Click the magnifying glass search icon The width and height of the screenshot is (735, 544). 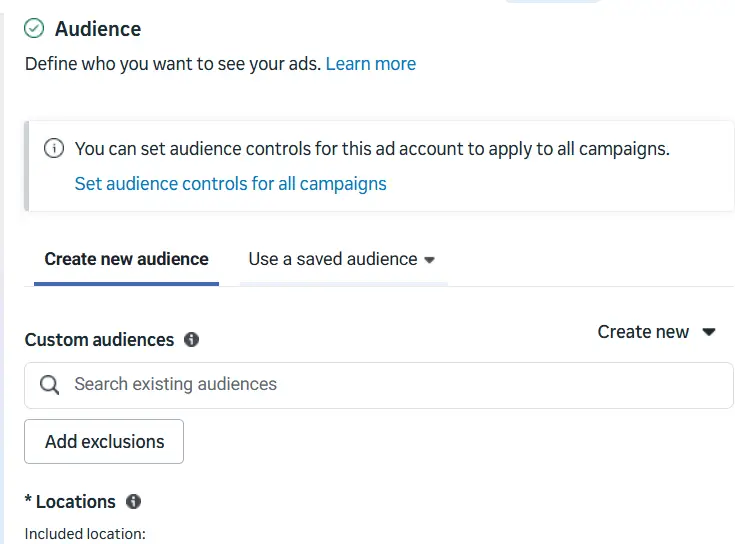pos(49,385)
